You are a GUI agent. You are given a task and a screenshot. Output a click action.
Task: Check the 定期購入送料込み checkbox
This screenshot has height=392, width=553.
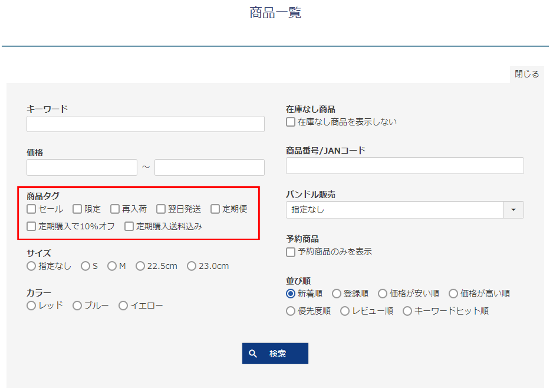(x=129, y=226)
